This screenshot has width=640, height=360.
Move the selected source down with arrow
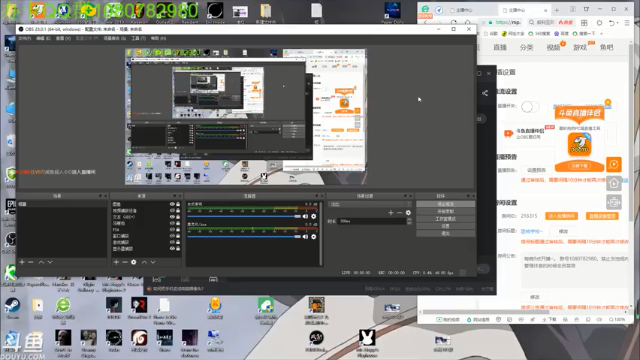[x=153, y=262]
